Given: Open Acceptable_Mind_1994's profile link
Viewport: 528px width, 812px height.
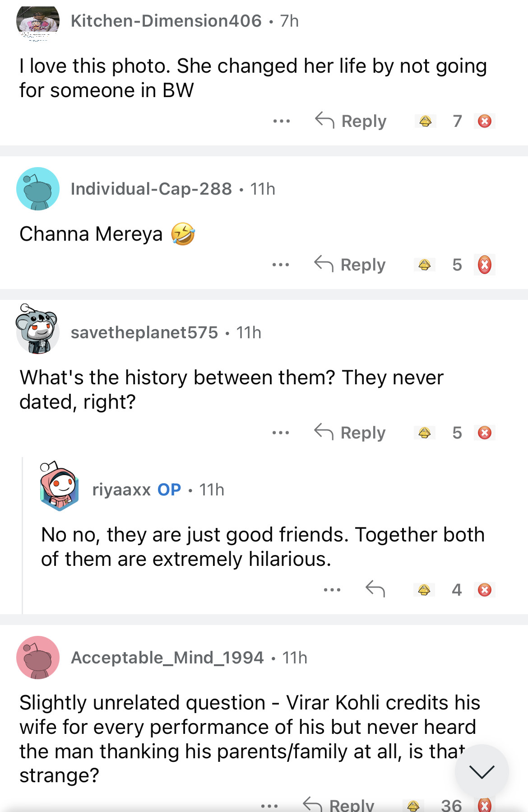Looking at the screenshot, I should click(167, 658).
